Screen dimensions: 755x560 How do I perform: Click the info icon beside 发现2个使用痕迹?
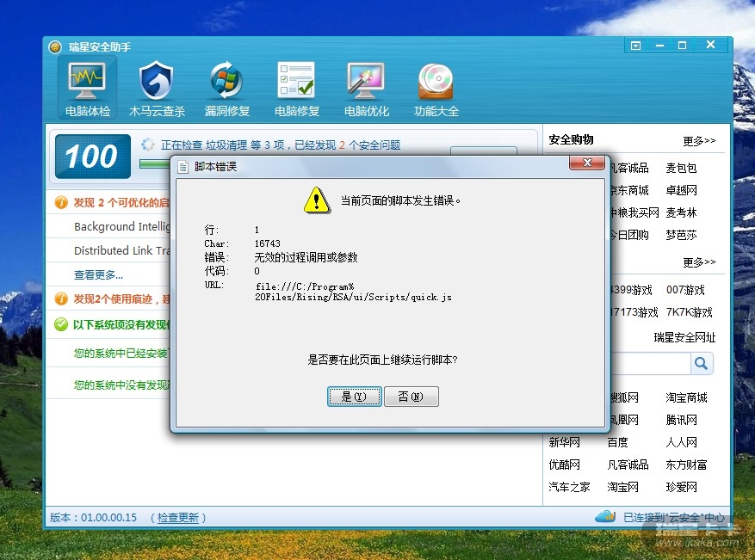[x=61, y=298]
